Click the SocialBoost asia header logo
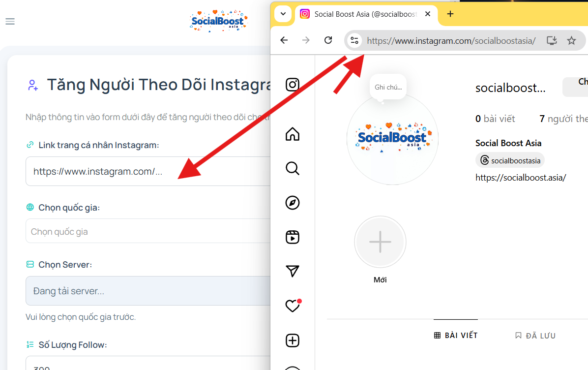This screenshot has width=588, height=370. (x=219, y=21)
